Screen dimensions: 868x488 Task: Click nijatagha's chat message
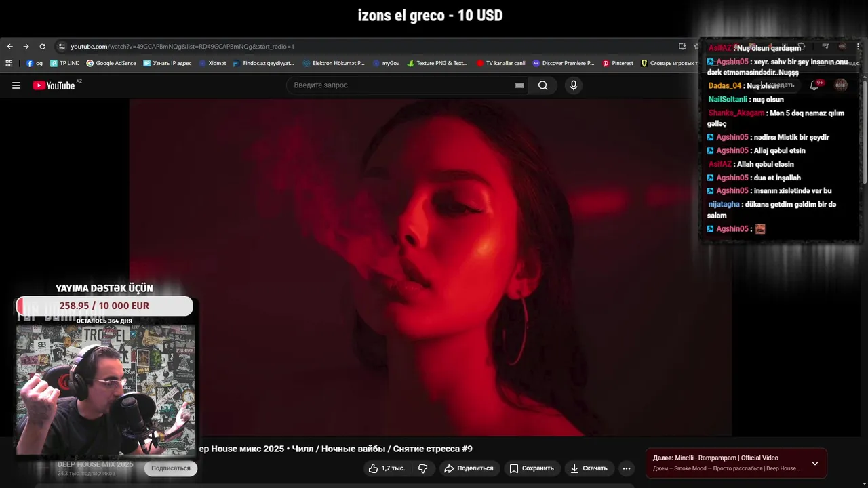click(772, 210)
